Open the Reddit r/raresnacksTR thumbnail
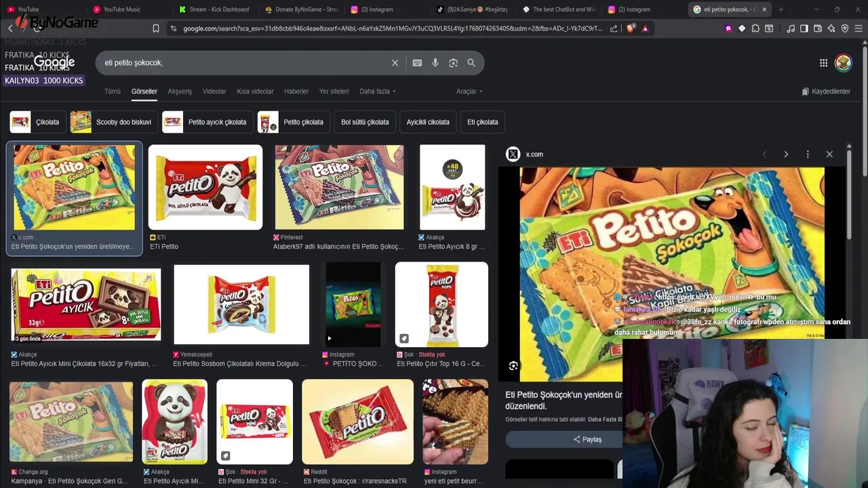 [x=357, y=422]
